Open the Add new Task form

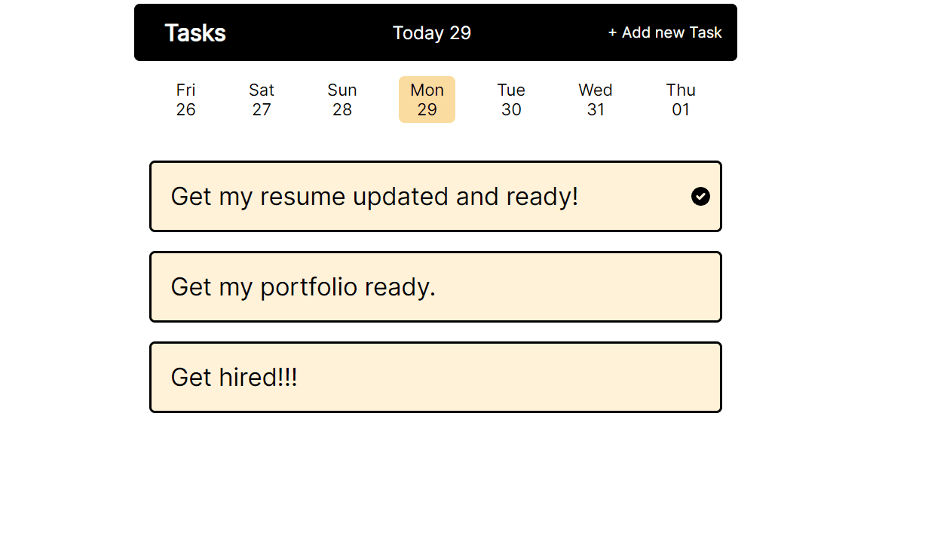click(x=665, y=33)
